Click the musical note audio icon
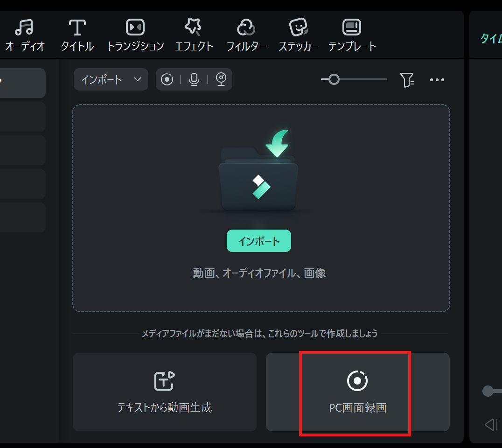Image resolution: width=502 pixels, height=448 pixels. tap(24, 27)
